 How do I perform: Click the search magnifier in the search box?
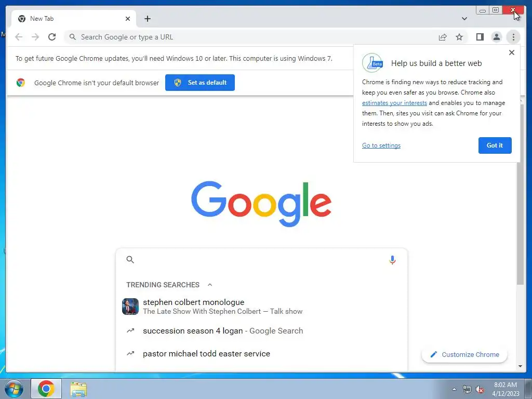130,260
